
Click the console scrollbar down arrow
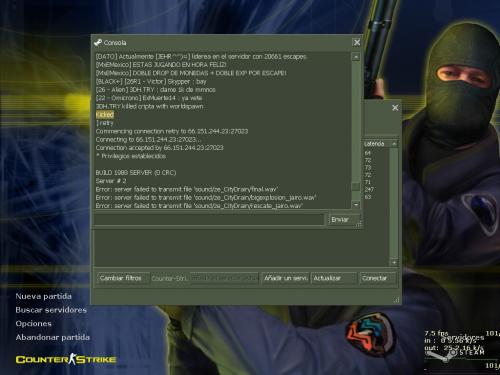pos(356,204)
